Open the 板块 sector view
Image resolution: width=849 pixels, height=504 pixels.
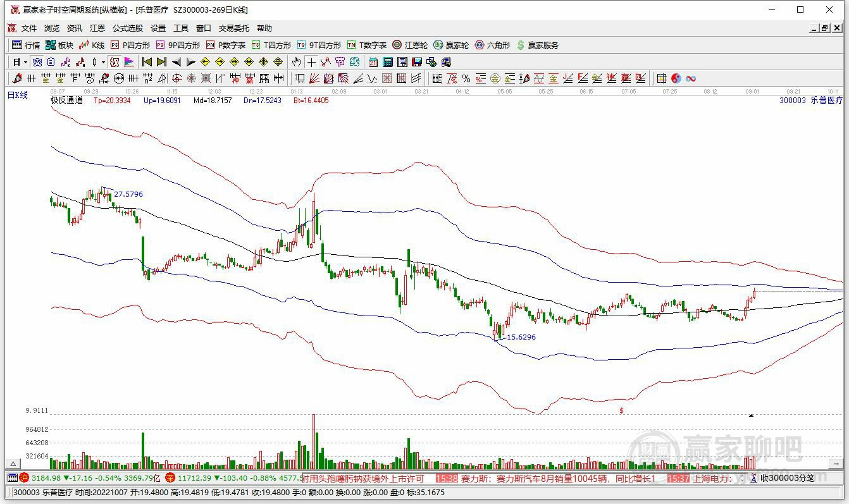pyautogui.click(x=59, y=45)
